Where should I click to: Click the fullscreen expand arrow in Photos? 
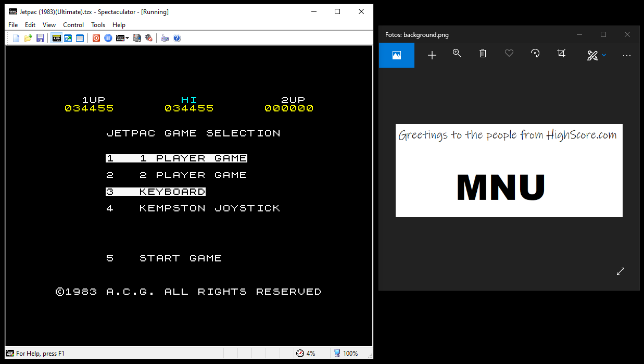point(620,271)
